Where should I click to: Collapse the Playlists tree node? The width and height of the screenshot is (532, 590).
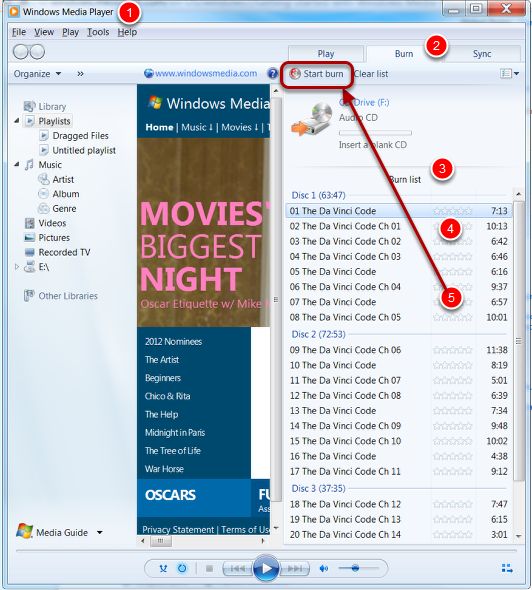coord(17,121)
